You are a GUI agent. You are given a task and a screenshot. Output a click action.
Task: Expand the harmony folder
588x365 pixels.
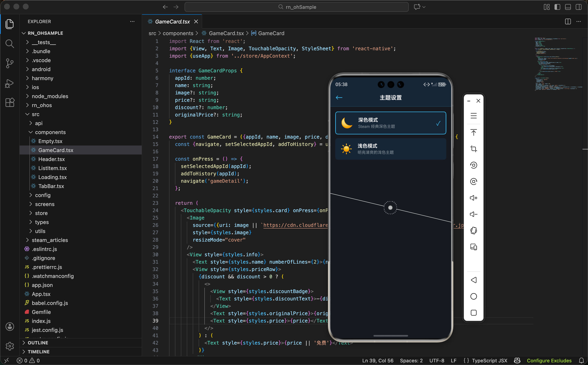[x=42, y=78]
